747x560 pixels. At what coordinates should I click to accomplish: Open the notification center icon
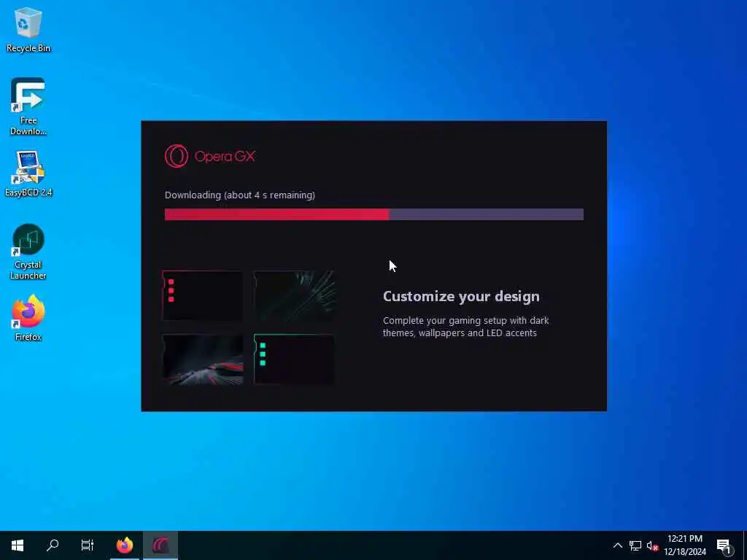tap(724, 545)
